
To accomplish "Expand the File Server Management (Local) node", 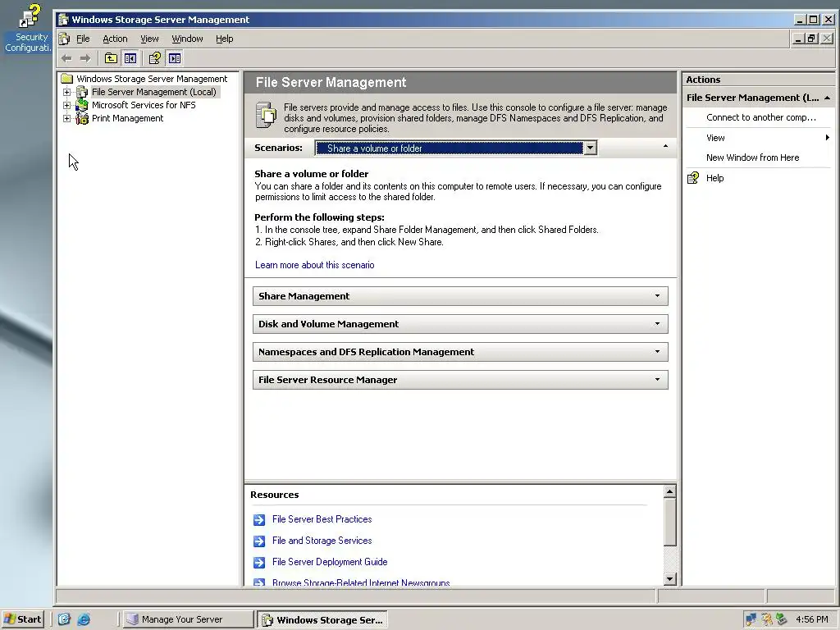I will click(x=66, y=92).
